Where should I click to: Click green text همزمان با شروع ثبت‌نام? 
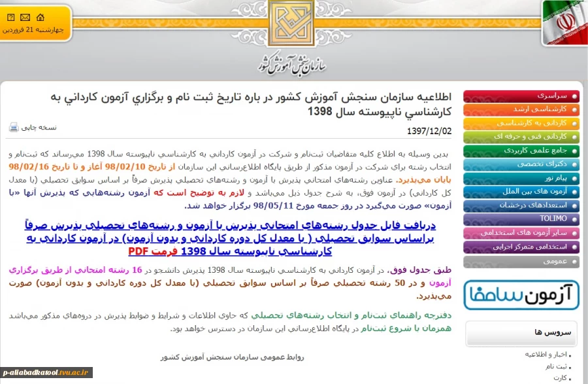[406, 328]
